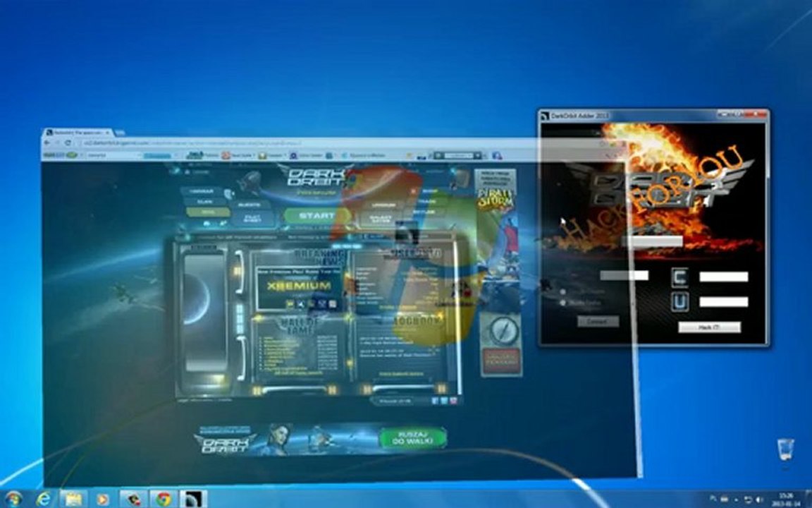Open a new Chrome tab
The width and height of the screenshot is (812, 508).
click(x=120, y=133)
